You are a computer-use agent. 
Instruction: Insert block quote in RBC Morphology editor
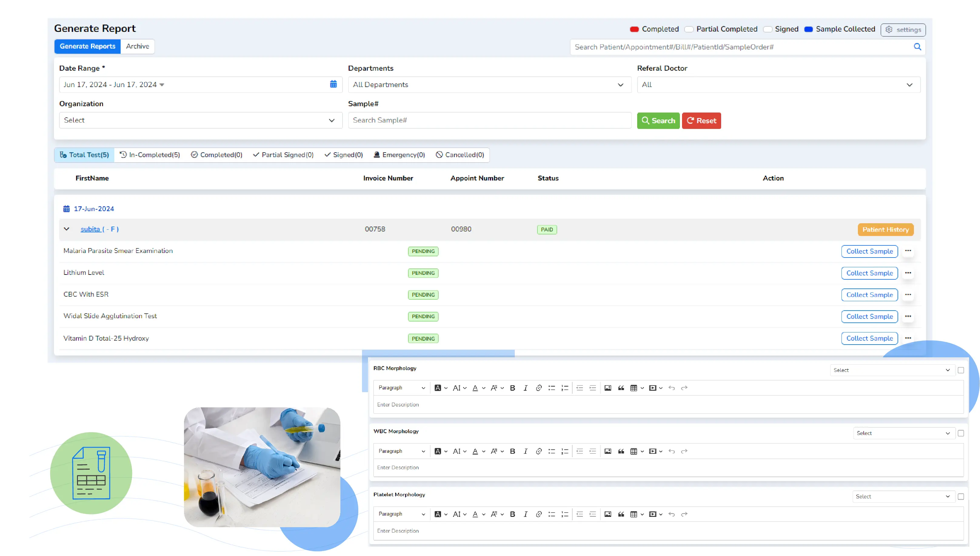pos(621,388)
